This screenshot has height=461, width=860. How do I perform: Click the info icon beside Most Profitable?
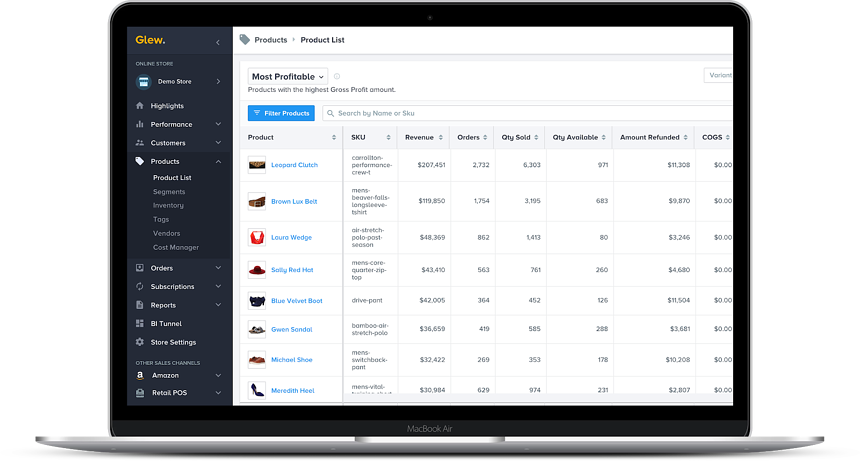pos(337,77)
